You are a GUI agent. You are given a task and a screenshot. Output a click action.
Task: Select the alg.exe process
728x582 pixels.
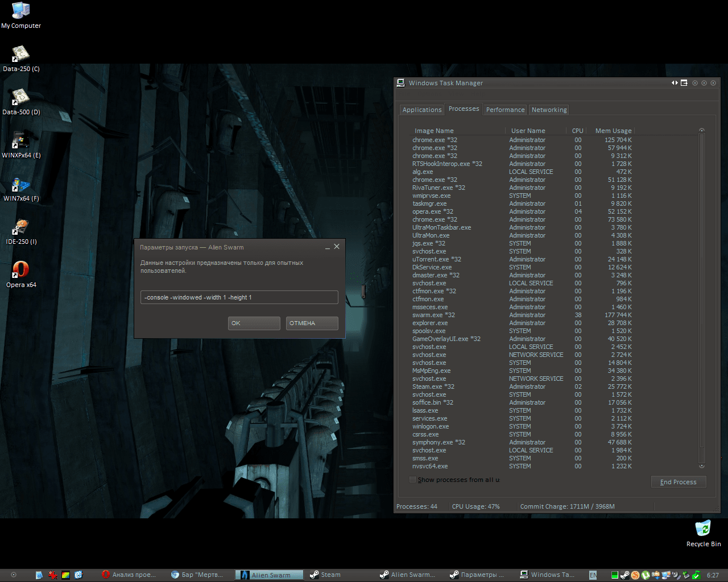pyautogui.click(x=522, y=172)
